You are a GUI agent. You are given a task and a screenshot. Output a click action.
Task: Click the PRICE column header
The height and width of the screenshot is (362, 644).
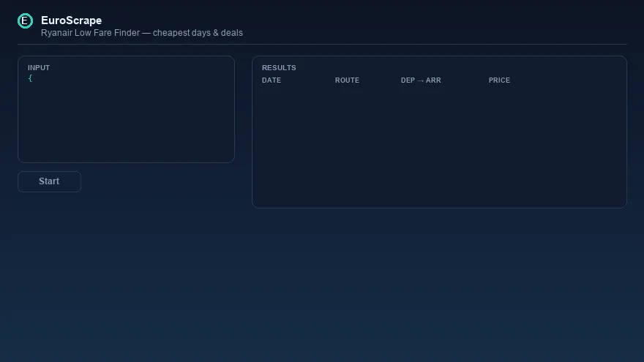[499, 80]
